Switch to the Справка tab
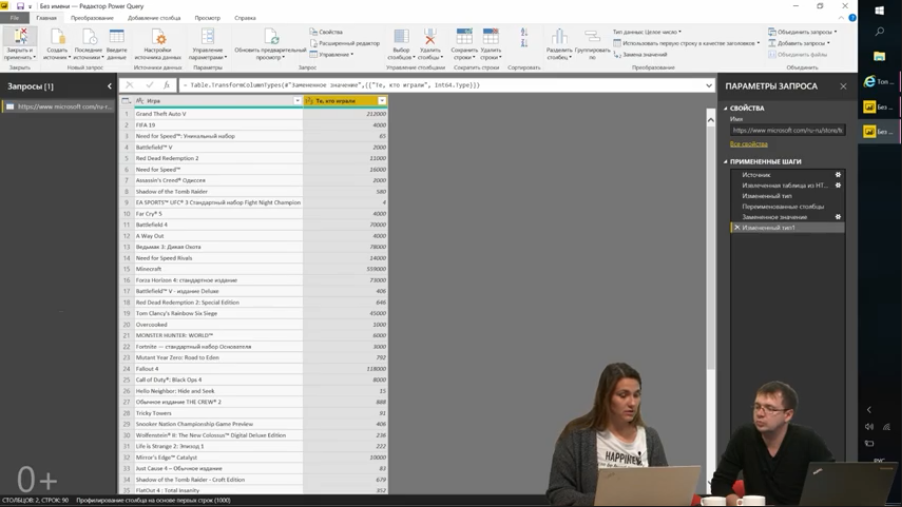Viewport: 902px width, 507px height. pos(245,18)
